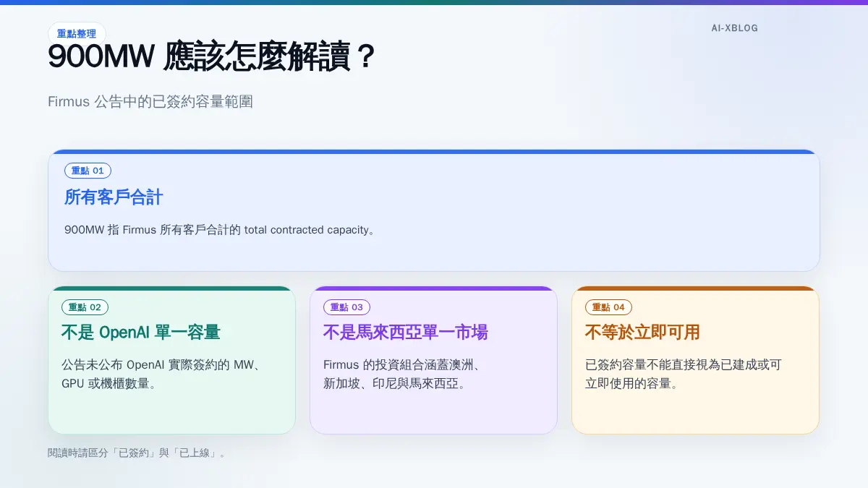Click the 重點整理 badge

[x=77, y=33]
